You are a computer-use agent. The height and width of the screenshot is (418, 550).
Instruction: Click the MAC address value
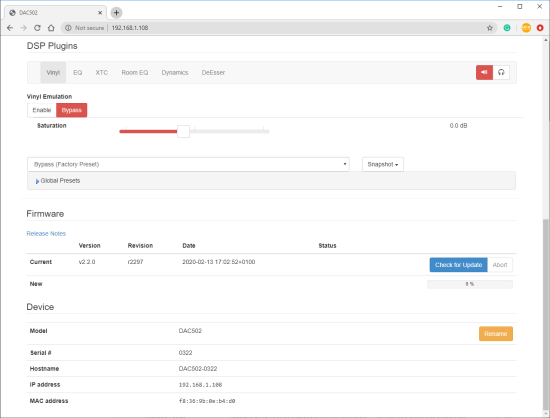[x=207, y=401]
